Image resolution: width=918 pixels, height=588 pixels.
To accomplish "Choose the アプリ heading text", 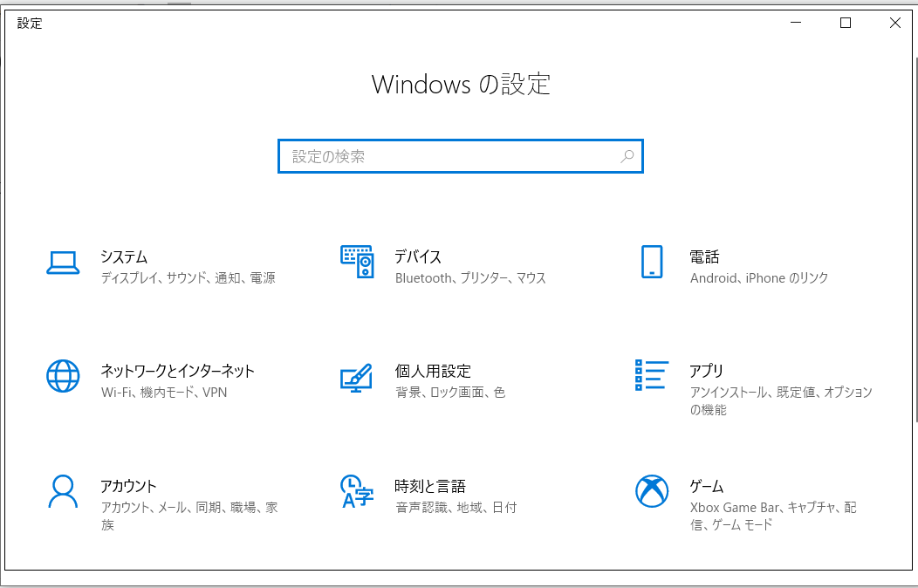I will [707, 371].
